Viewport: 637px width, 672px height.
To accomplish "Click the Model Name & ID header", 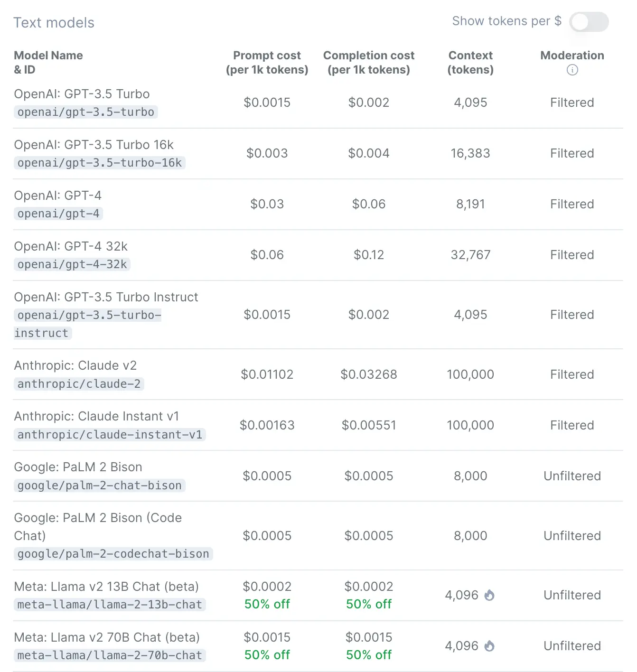I will [48, 63].
